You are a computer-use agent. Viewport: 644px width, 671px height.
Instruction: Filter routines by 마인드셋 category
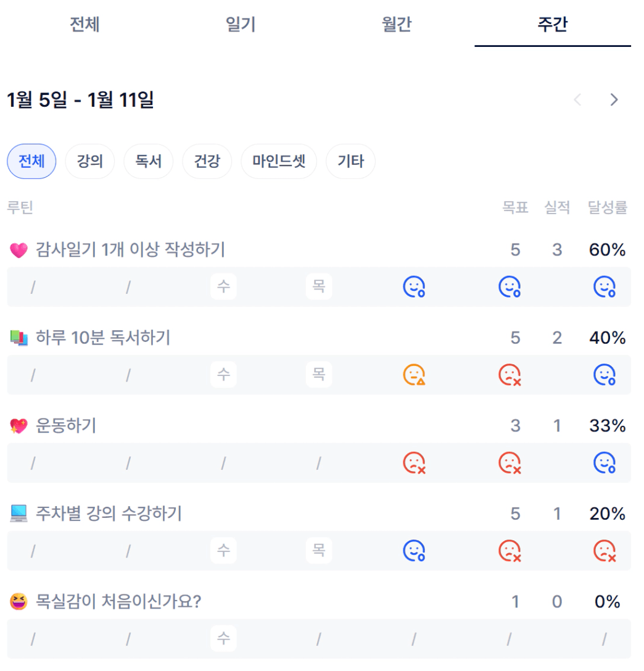(279, 162)
